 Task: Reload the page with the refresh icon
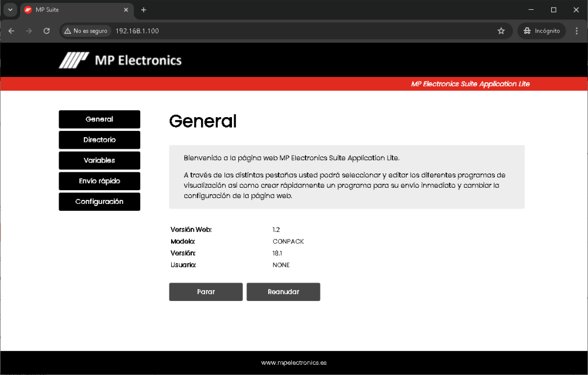pyautogui.click(x=47, y=31)
